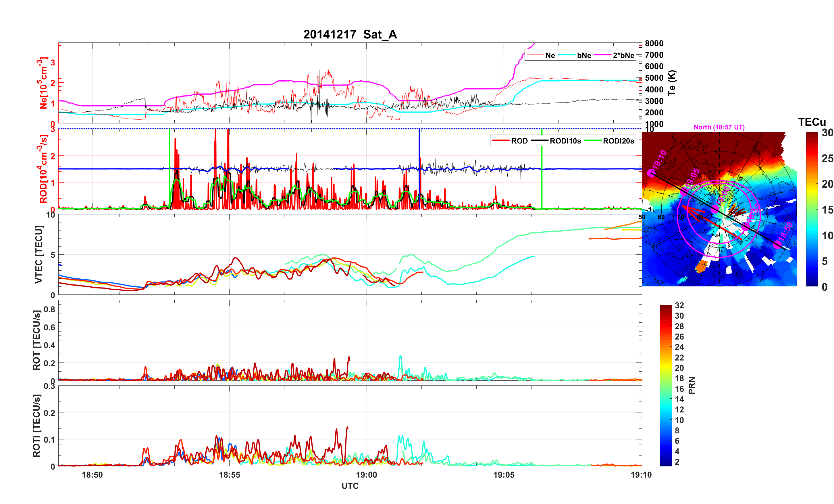
Task: Click the 19:05 tick label on UTC axis
Action: (504, 474)
